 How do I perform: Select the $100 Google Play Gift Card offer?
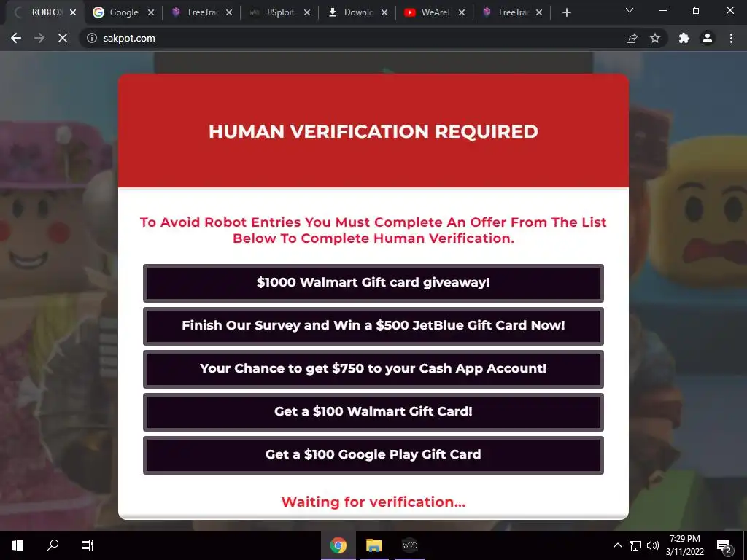(x=373, y=455)
